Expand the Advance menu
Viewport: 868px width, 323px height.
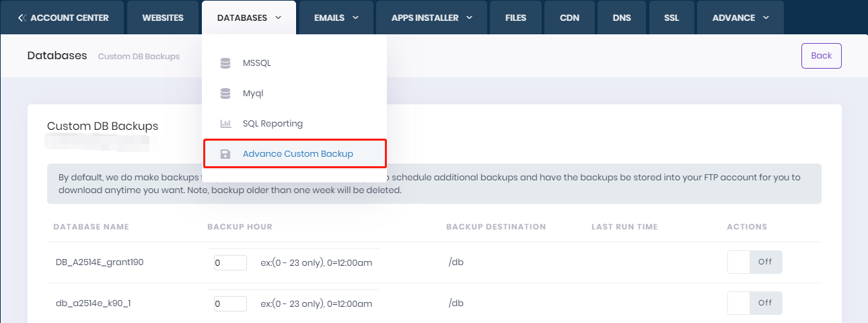click(740, 18)
